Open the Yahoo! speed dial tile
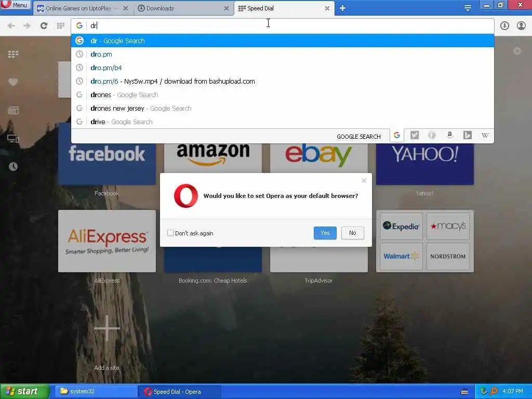532x399 pixels. (x=425, y=164)
